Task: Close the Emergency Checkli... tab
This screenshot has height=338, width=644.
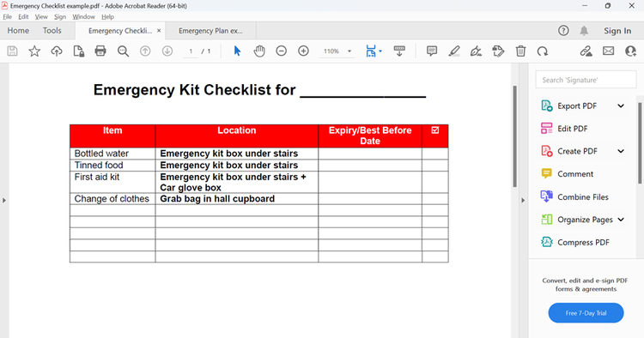Action: pyautogui.click(x=159, y=31)
